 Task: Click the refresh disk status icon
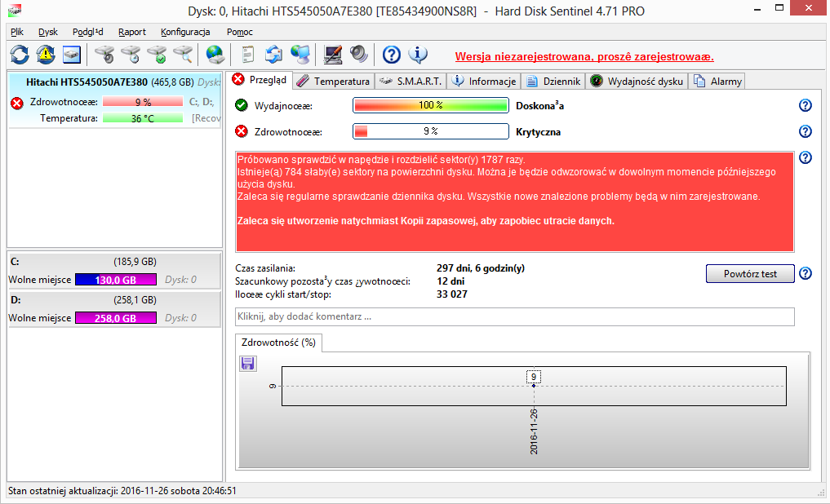(20, 55)
